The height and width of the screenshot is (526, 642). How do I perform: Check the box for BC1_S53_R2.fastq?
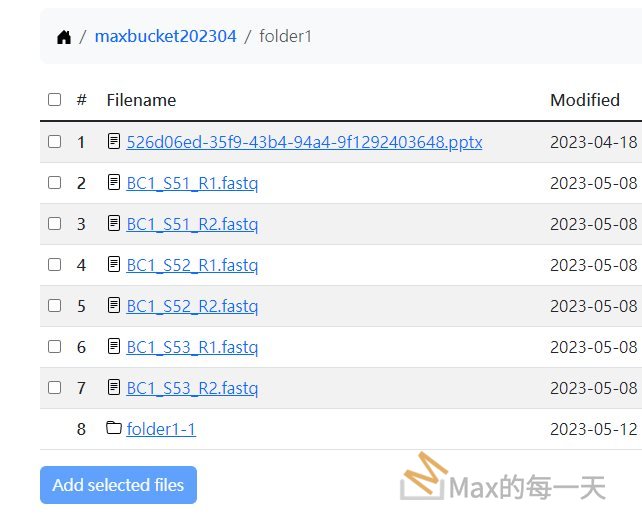point(54,387)
